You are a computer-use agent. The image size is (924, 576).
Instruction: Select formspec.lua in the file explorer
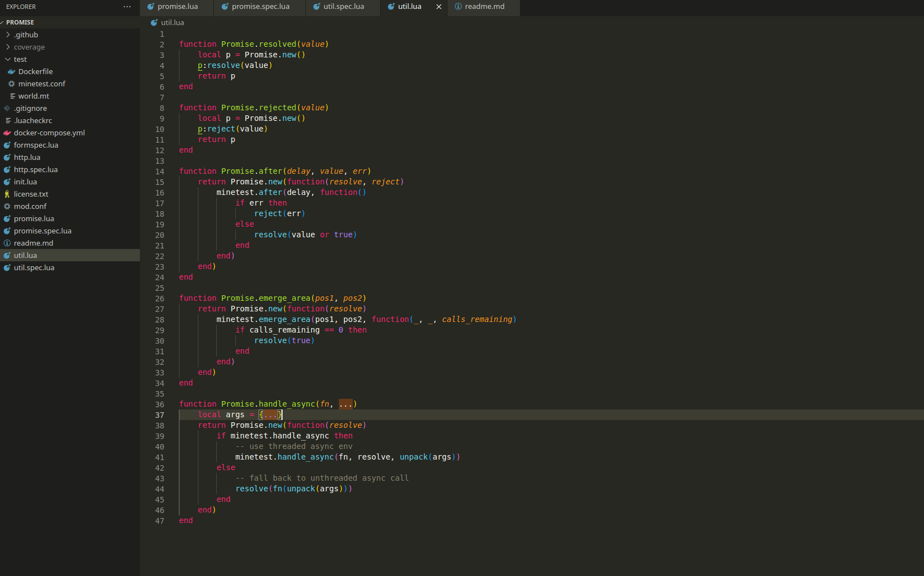36,145
